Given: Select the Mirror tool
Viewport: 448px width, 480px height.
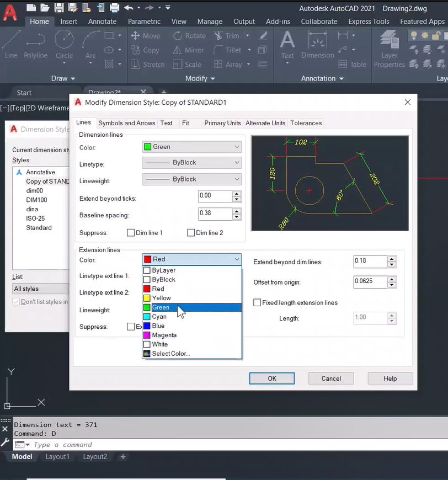Looking at the screenshot, I should pyautogui.click(x=188, y=50).
